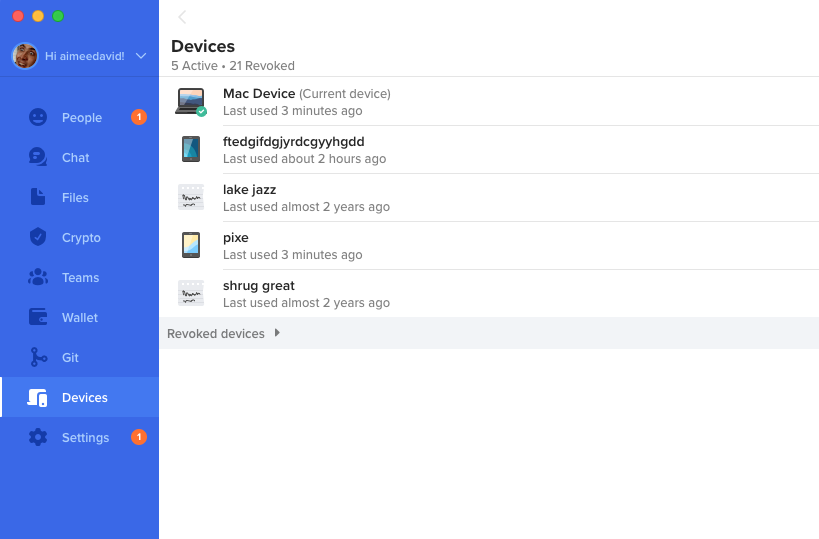Click the back arrow button
819x539 pixels.
click(182, 17)
